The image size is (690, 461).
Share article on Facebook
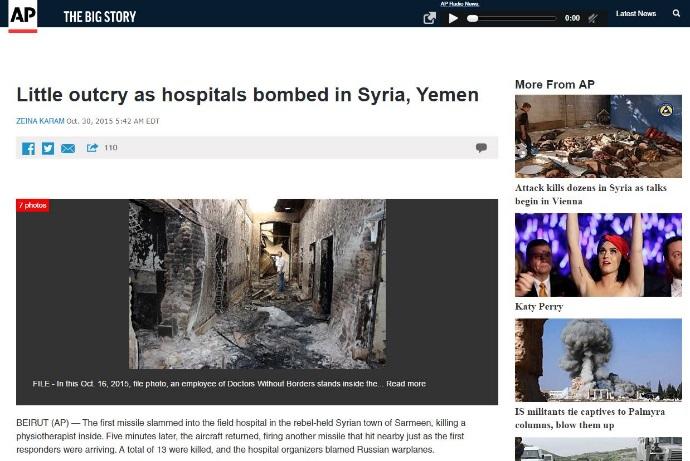tap(28, 148)
